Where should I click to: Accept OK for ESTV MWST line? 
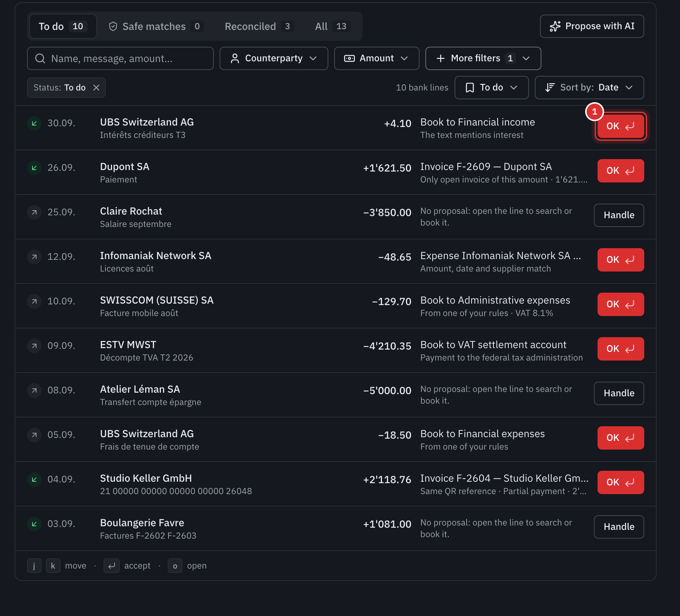tap(621, 349)
